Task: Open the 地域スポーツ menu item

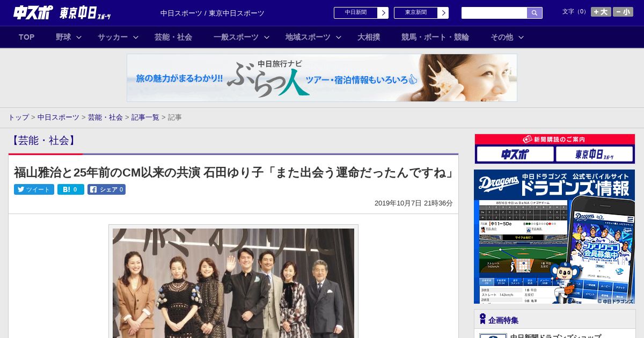Action: [x=308, y=37]
